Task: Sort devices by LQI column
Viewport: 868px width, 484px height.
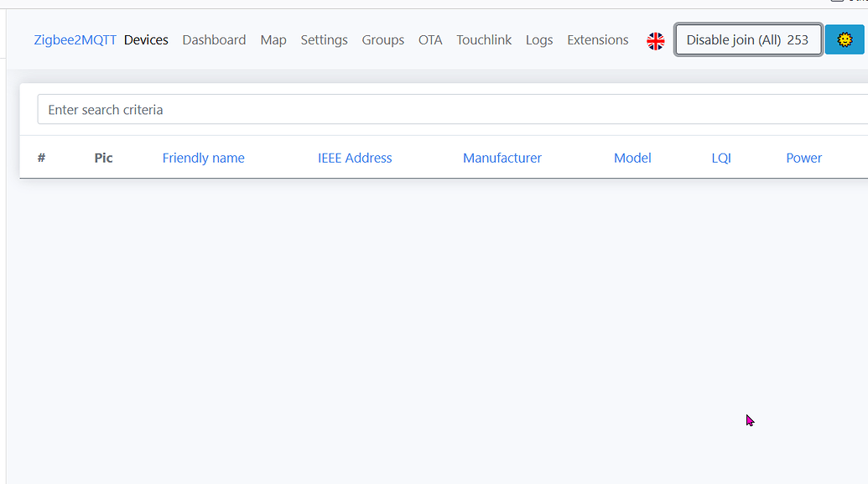Action: (721, 158)
